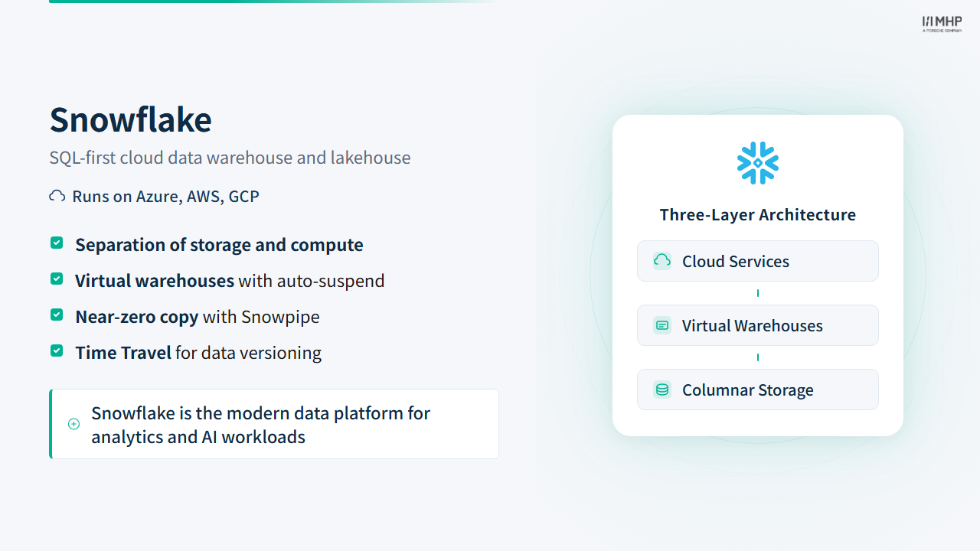This screenshot has width=980, height=551.
Task: Click the callout about analytics and AI workloads
Action: pyautogui.click(x=274, y=424)
